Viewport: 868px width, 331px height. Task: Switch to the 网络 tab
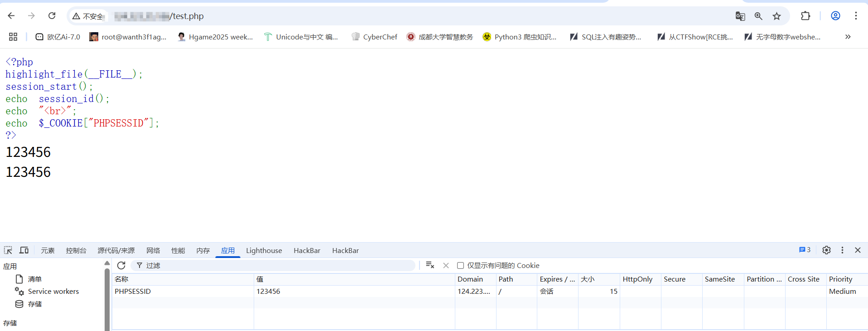153,251
